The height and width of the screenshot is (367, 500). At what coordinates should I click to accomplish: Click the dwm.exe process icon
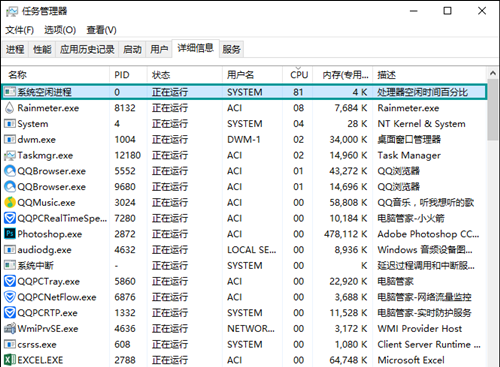click(10, 139)
